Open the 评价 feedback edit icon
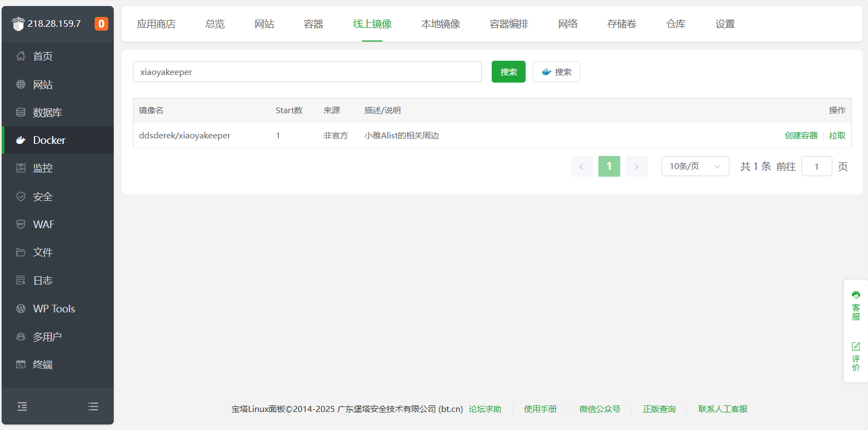The width and height of the screenshot is (868, 430). [856, 346]
